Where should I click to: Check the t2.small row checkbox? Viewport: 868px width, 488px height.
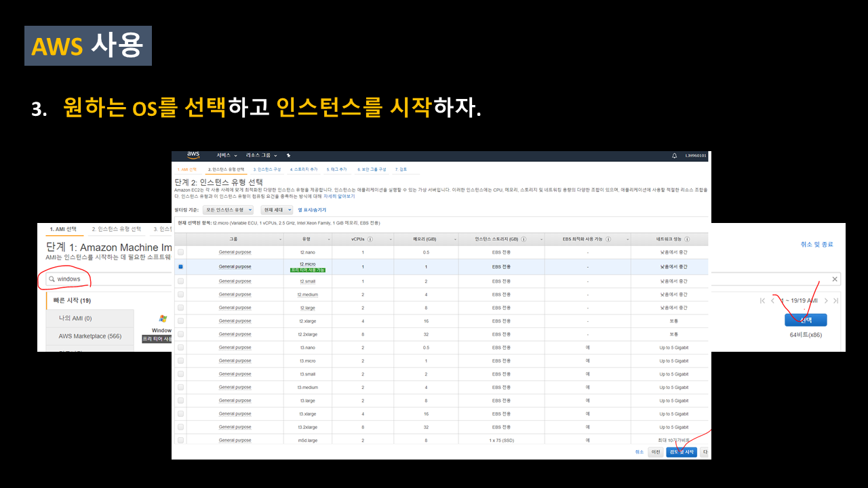tap(180, 281)
